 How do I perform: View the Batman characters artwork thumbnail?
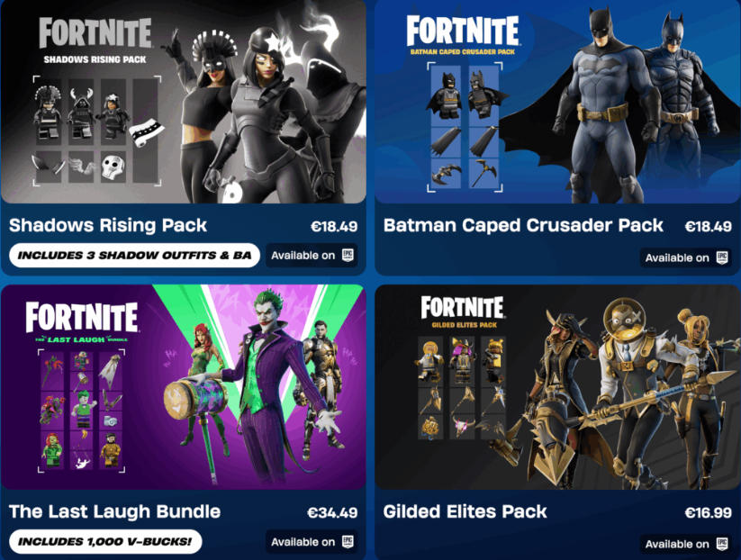click(557, 102)
